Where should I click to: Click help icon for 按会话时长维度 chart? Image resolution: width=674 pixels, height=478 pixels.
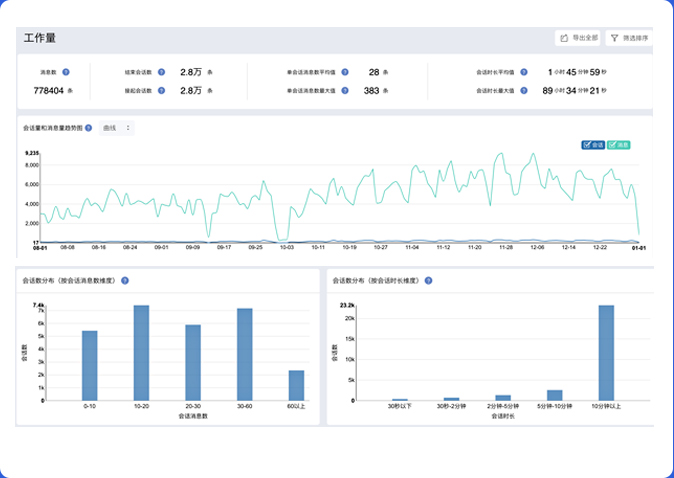429,281
